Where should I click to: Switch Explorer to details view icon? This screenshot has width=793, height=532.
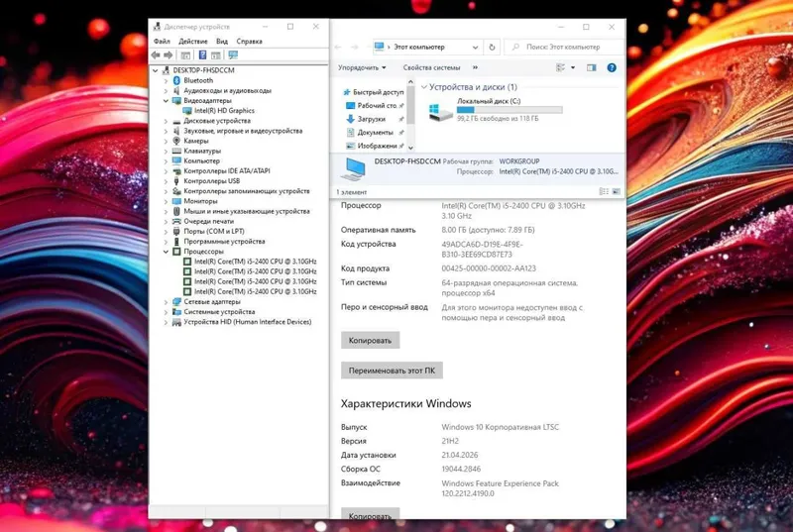tap(604, 191)
